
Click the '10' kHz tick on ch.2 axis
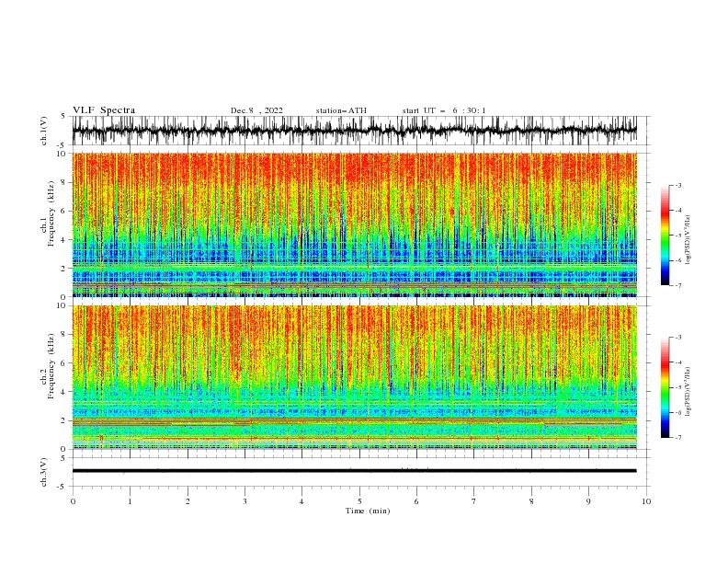(62, 305)
